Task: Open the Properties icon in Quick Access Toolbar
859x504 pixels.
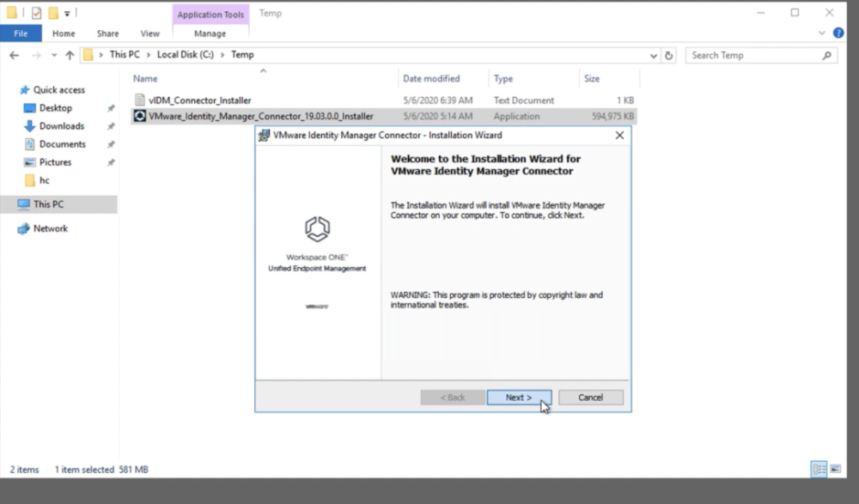Action: (x=36, y=13)
